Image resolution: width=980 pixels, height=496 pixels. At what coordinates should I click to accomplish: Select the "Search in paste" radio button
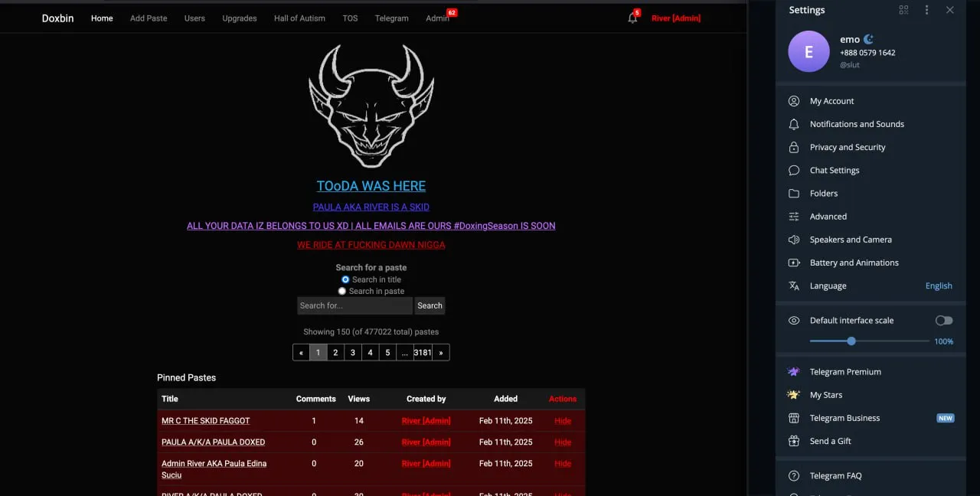342,291
